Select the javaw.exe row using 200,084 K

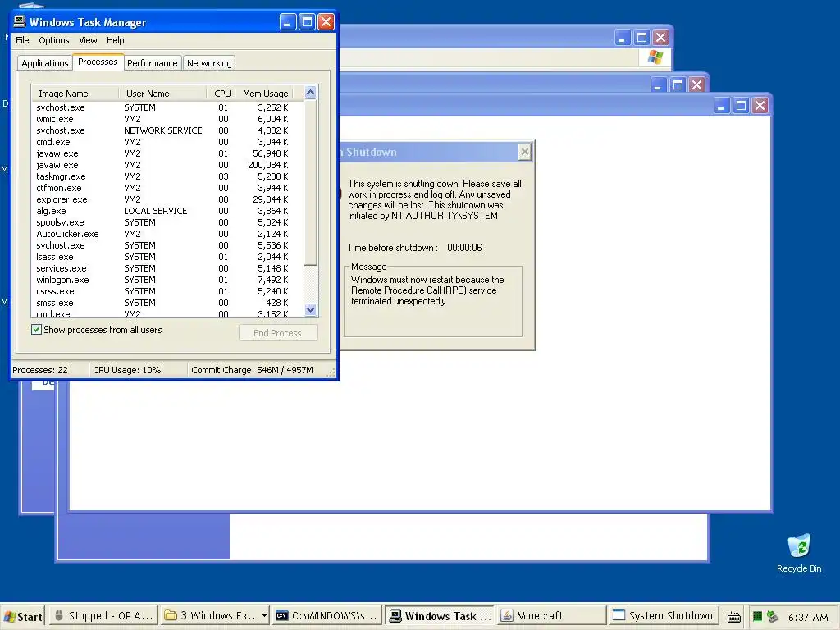(167, 165)
